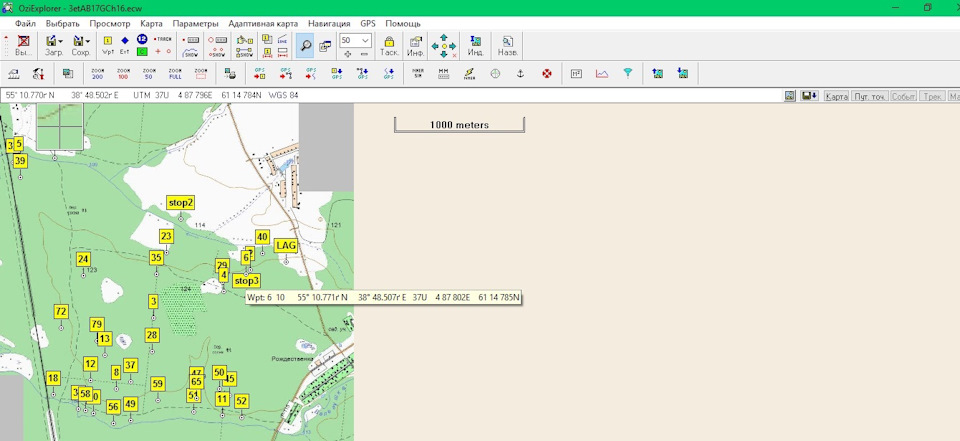Open the Параметры menu
The image size is (960, 441).
[195, 24]
